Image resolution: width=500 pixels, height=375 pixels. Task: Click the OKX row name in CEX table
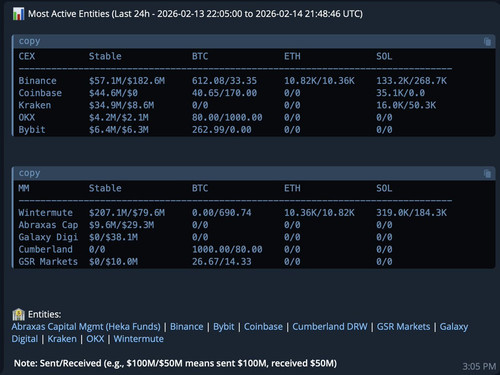click(x=27, y=118)
